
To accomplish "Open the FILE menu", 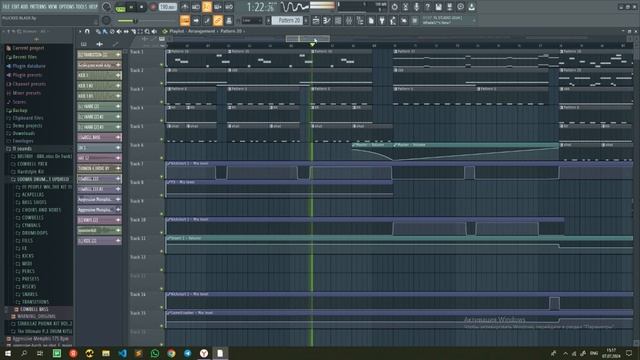I will (x=6, y=7).
